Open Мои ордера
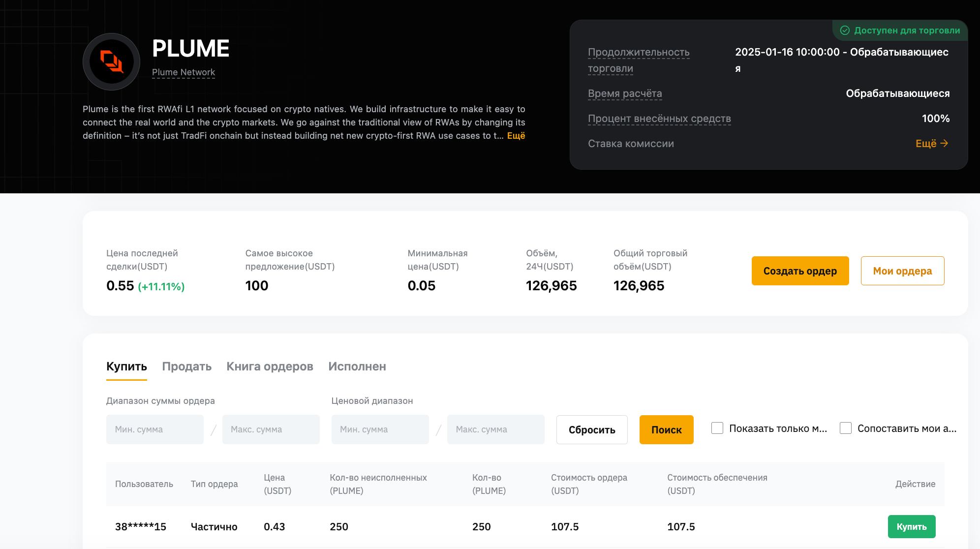 point(902,271)
